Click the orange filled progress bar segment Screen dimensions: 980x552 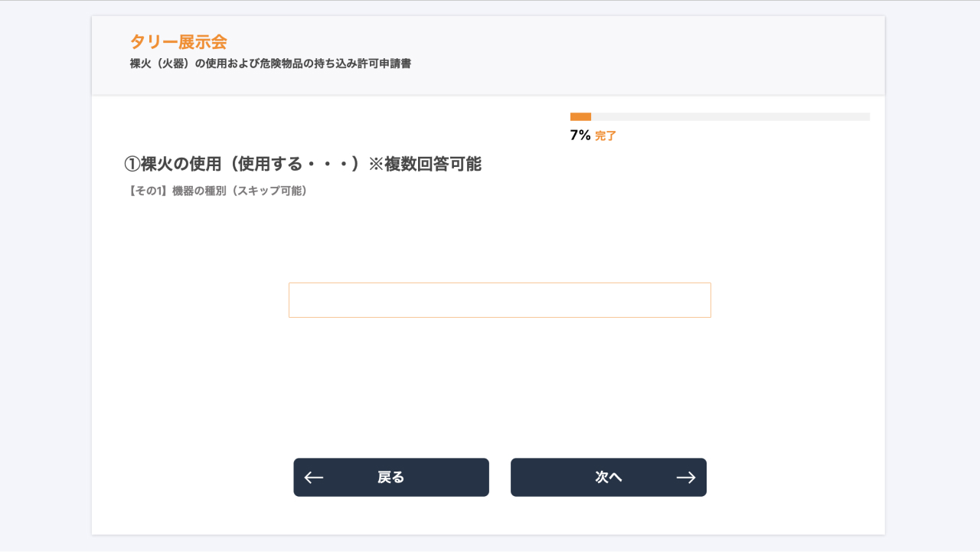pyautogui.click(x=580, y=116)
